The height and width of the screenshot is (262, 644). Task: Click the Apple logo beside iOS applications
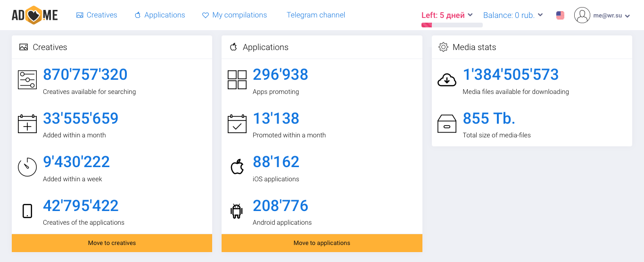coord(237,167)
